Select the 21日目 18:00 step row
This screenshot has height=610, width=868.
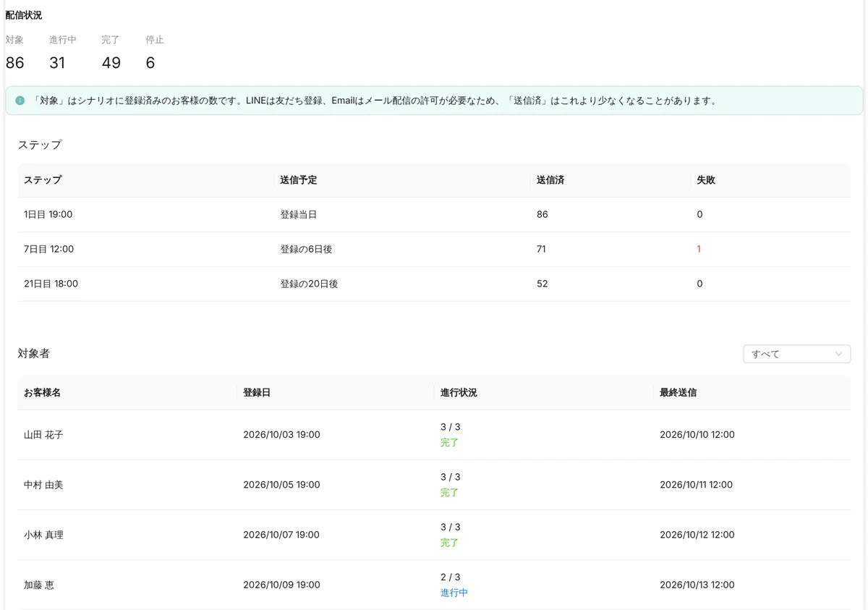434,284
